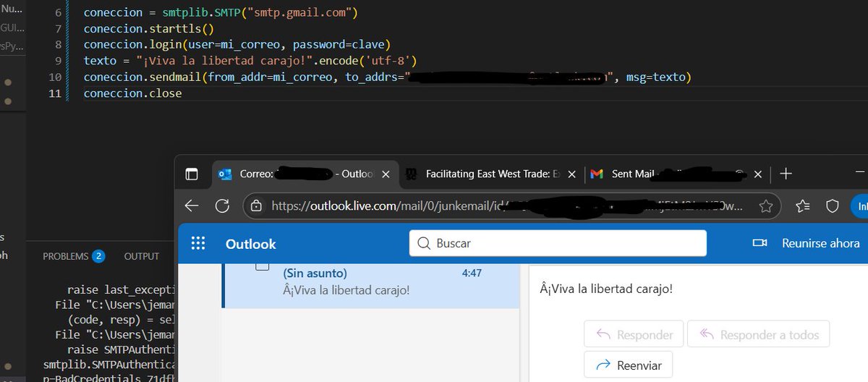
Task: Click the coneccion.starttls() code line
Action: [x=149, y=29]
